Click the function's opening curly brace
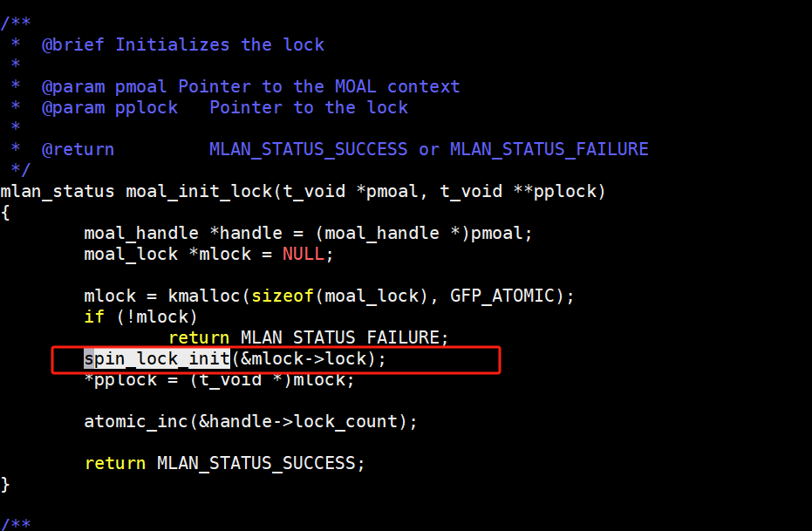This screenshot has height=531, width=812. [x=5, y=212]
